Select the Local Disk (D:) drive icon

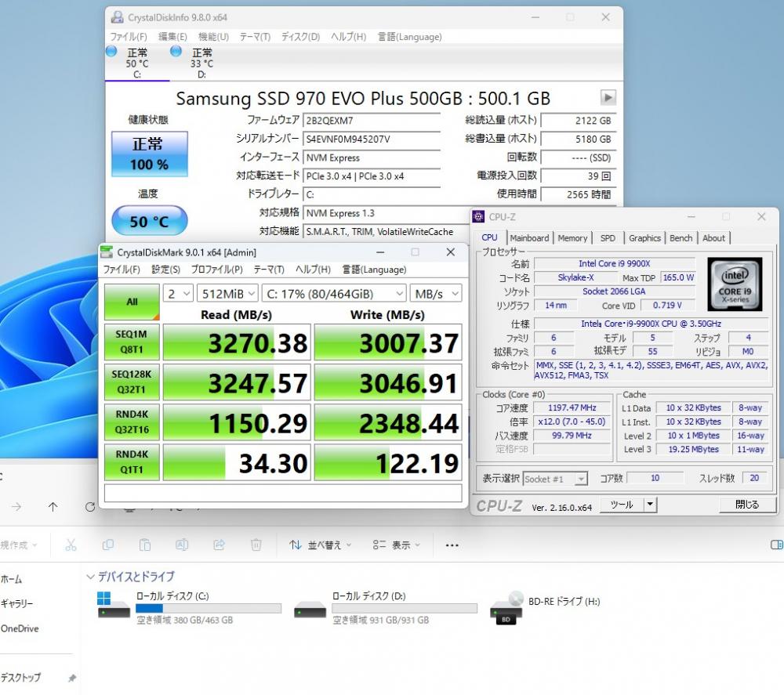pos(310,609)
